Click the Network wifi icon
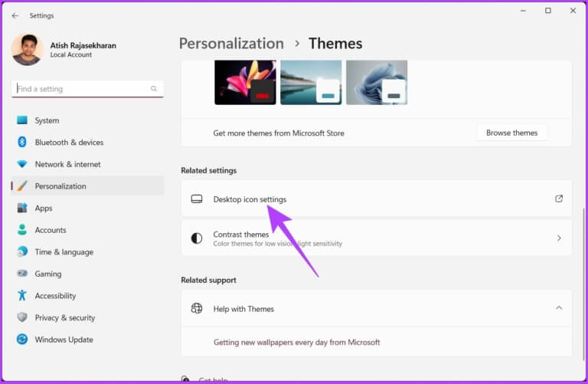This screenshot has width=588, height=384. [x=22, y=164]
